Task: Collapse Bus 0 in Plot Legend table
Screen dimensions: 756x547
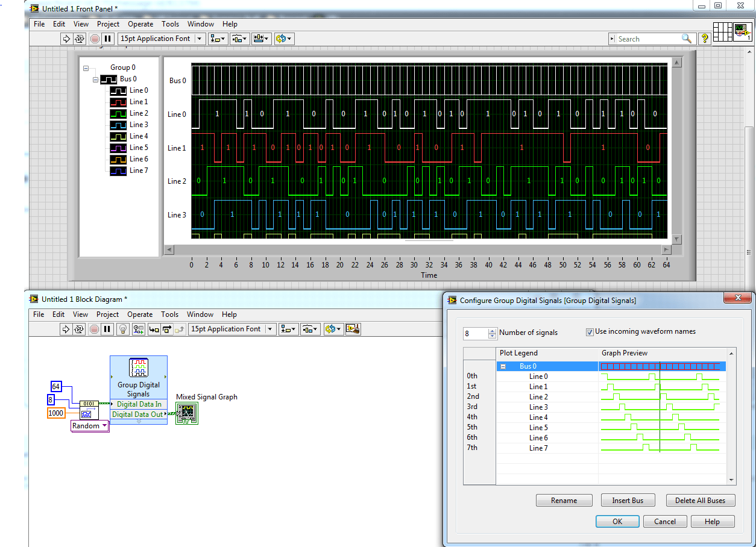Action: click(x=503, y=366)
